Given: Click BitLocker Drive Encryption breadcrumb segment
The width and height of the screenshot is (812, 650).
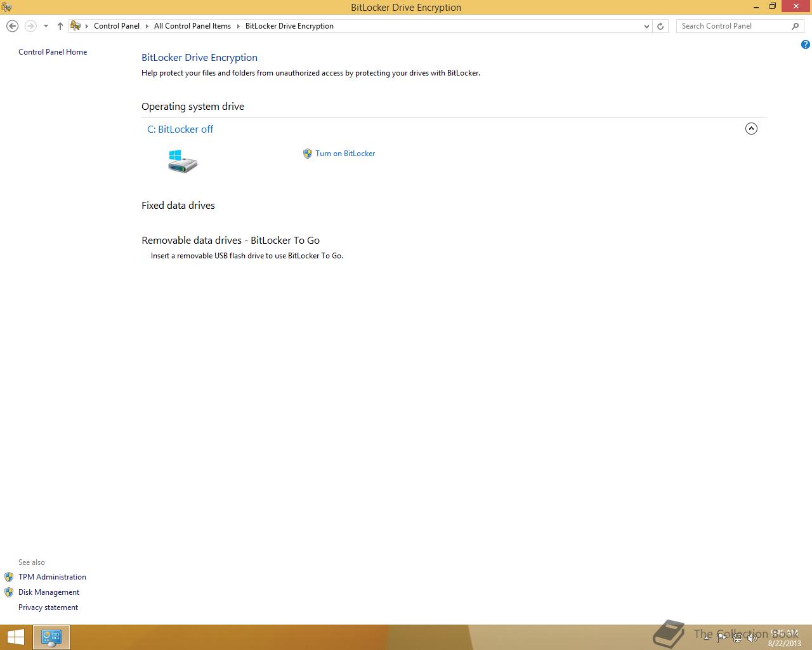Looking at the screenshot, I should (x=289, y=26).
